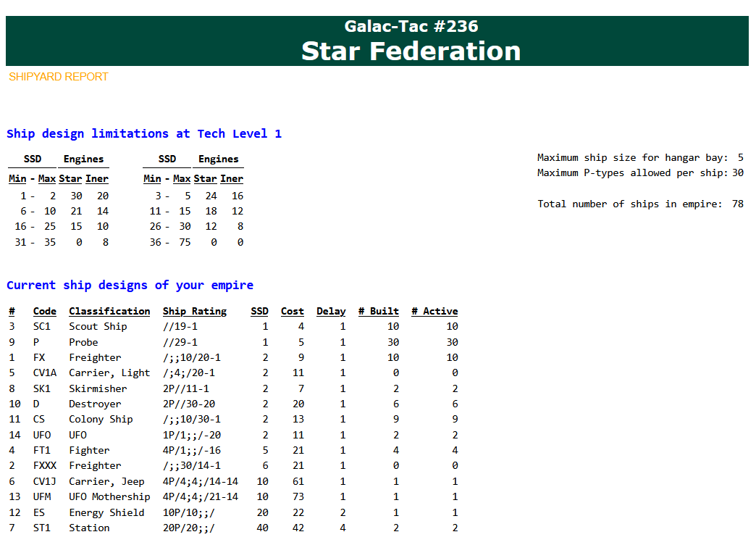Image resolution: width=756 pixels, height=545 pixels.
Task: Click the 'Ship design limitations' heading
Action: pyautogui.click(x=143, y=133)
